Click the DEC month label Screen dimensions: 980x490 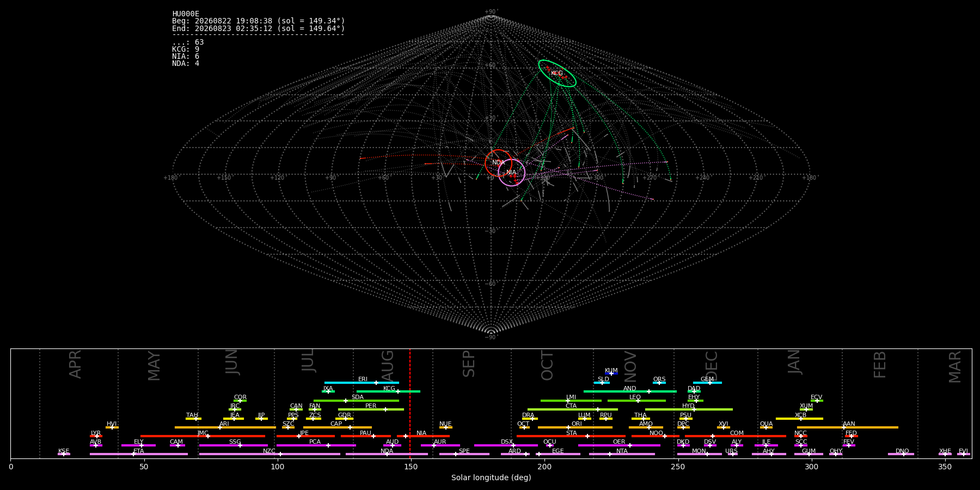click(712, 365)
